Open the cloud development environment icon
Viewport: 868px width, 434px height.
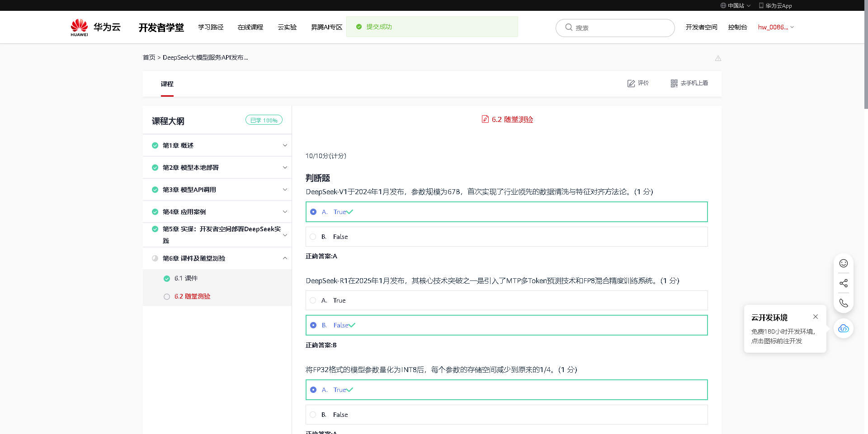tap(844, 328)
